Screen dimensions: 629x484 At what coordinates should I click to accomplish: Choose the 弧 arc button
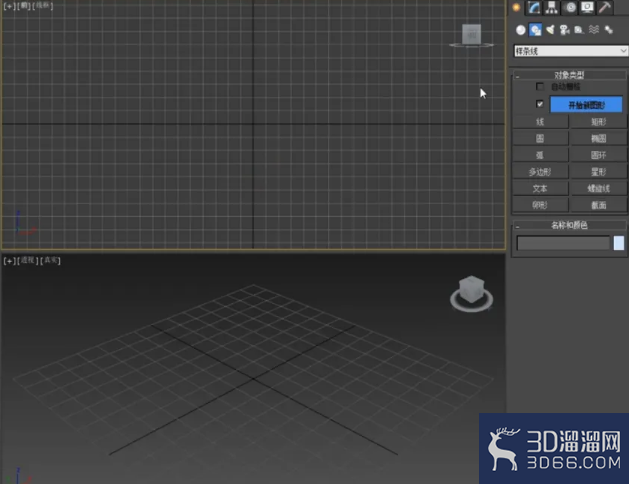(540, 155)
